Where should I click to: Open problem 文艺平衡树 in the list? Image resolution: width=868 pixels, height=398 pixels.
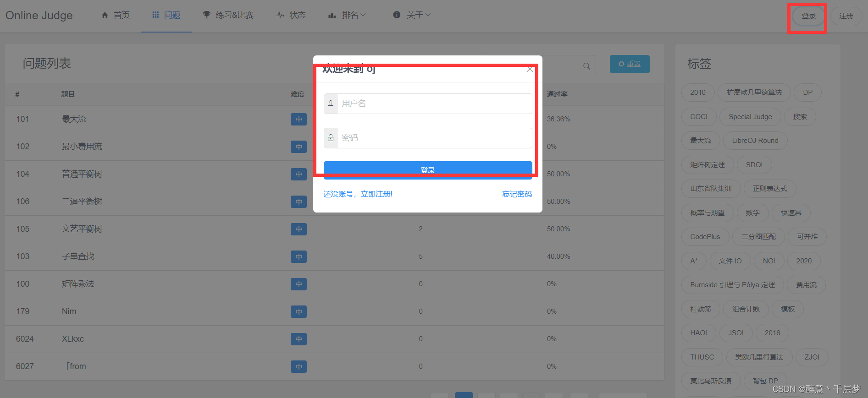click(82, 229)
